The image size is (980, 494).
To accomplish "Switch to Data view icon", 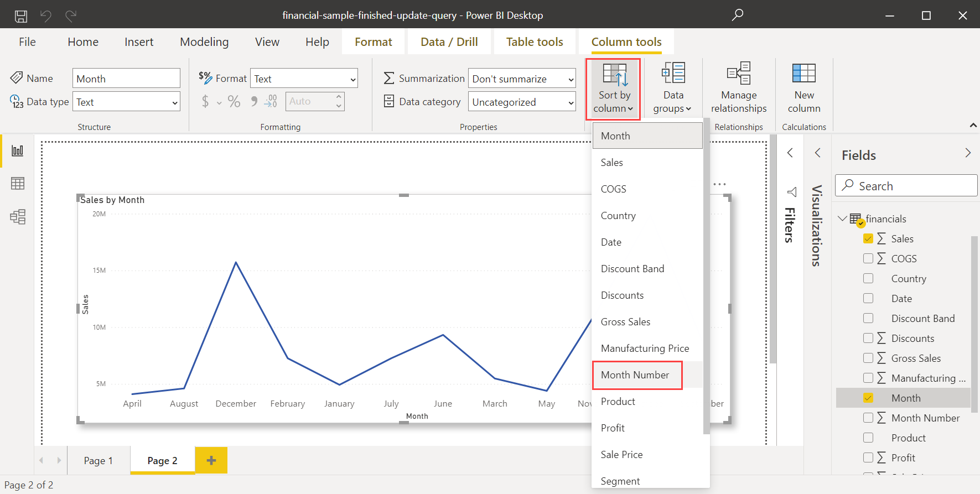I will 18,184.
